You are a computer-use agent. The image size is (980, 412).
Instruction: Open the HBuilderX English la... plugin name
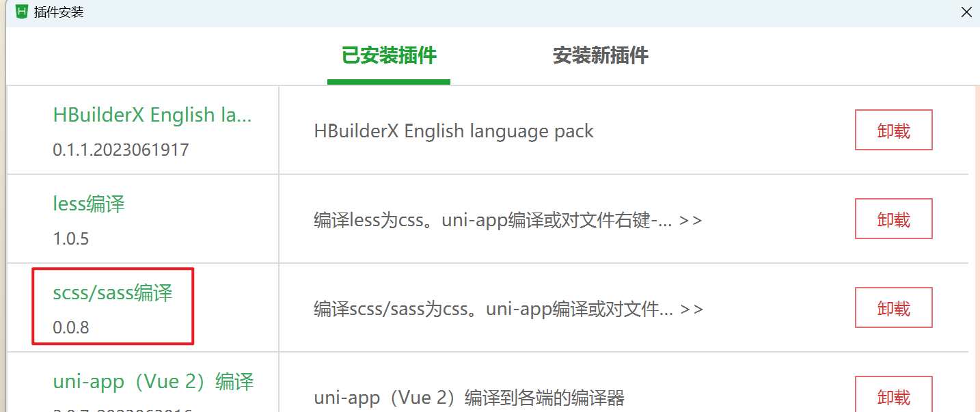(x=152, y=115)
